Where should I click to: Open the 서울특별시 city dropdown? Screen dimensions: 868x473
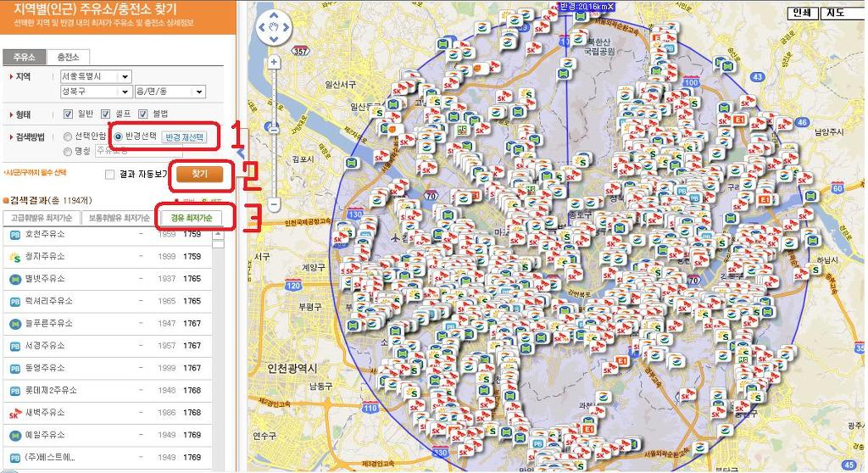pos(96,76)
